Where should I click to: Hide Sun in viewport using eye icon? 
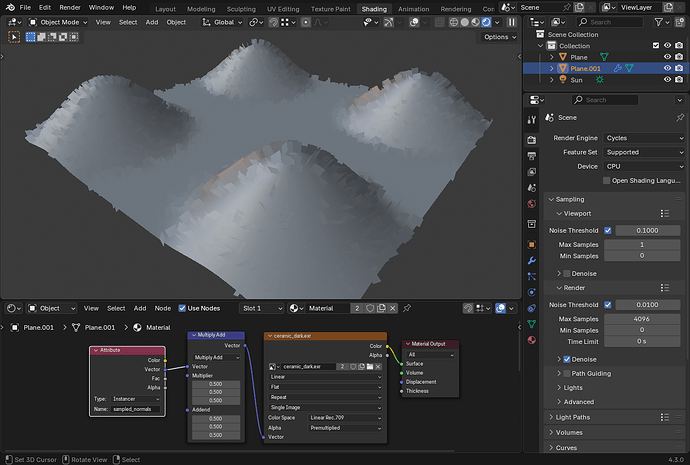point(667,80)
